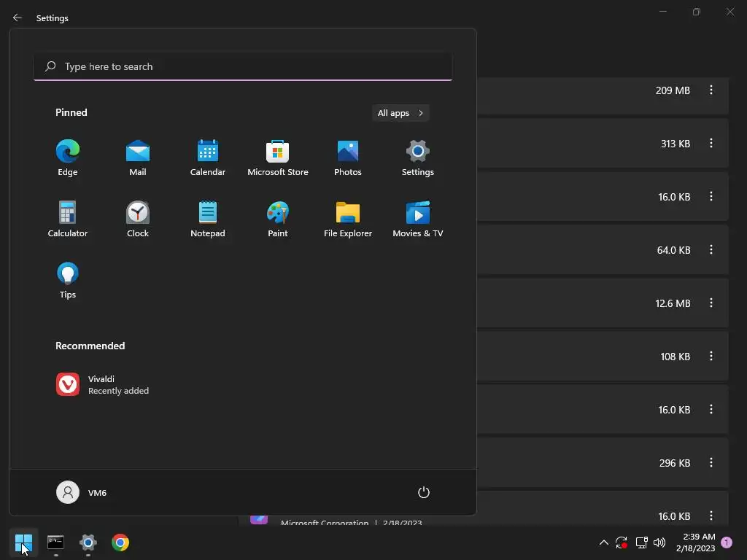Open the notification center badge
Viewport: 747px width, 560px height.
(x=727, y=542)
